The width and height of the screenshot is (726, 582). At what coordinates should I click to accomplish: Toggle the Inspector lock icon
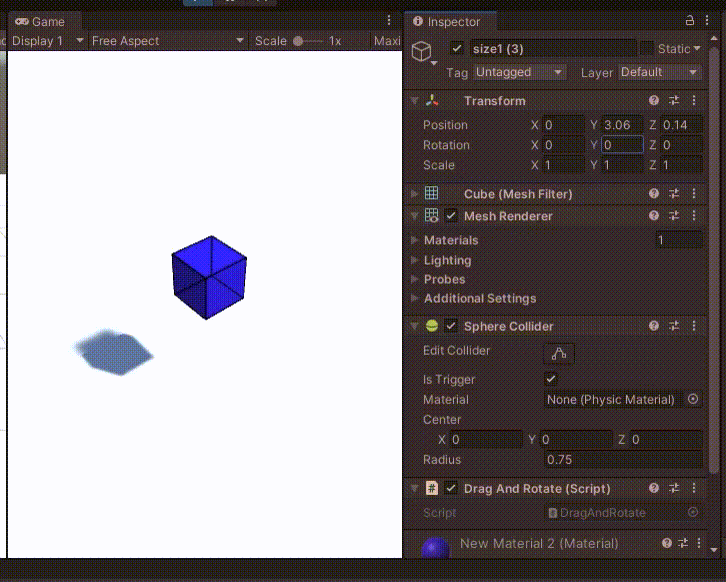click(x=689, y=20)
